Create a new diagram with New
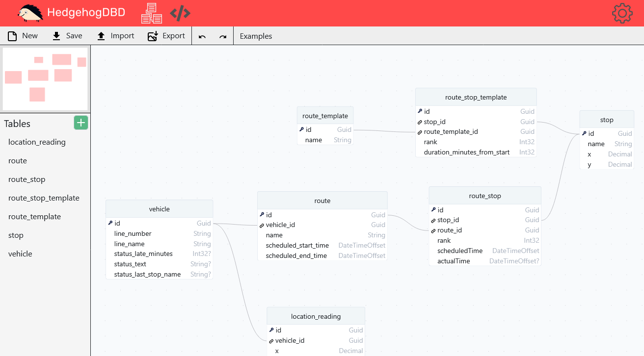644x356 pixels. click(23, 36)
